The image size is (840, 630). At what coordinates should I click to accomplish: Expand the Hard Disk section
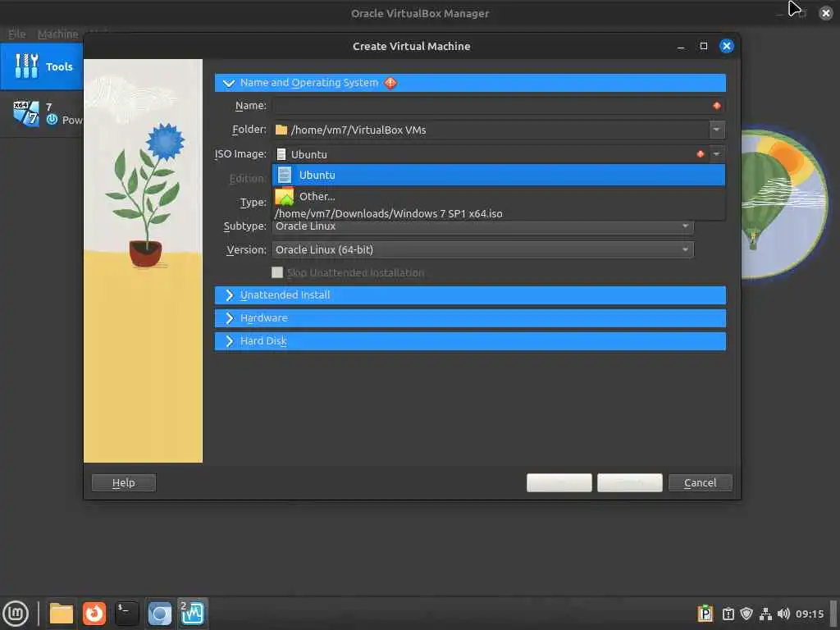[x=470, y=341]
